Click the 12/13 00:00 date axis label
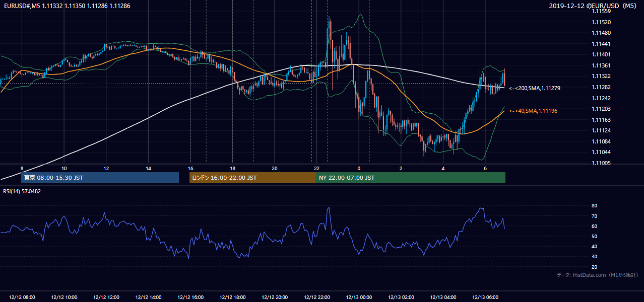Screen dimensions: 644x302 point(359,297)
